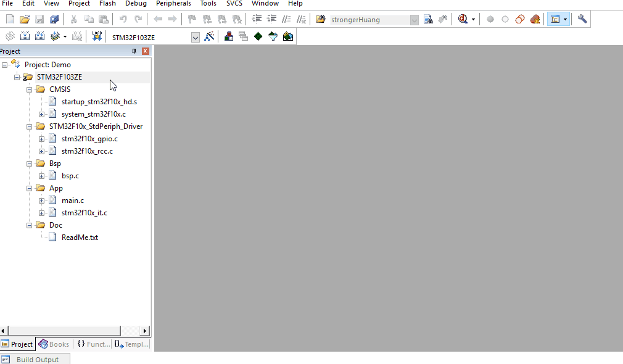
Task: Open the STM32F103ZE target dropdown
Action: click(x=196, y=37)
